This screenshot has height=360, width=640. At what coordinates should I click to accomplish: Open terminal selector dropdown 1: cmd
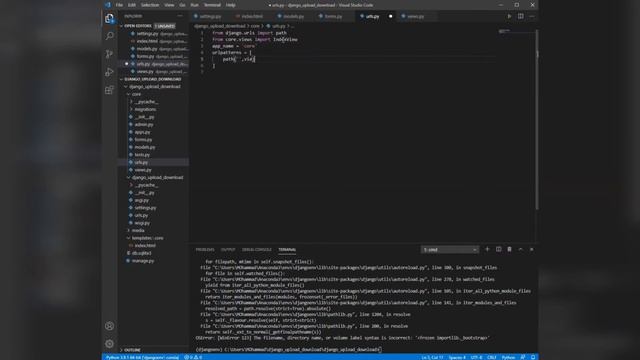point(449,249)
